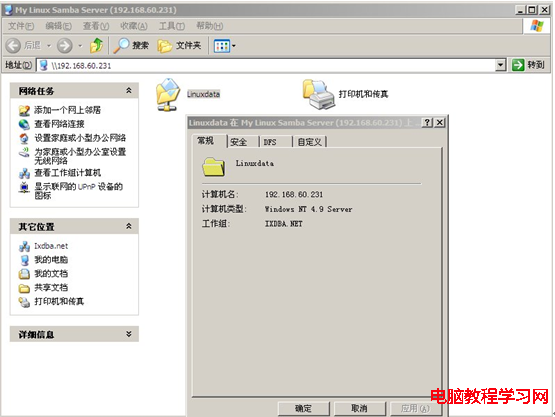The width and height of the screenshot is (555, 417).
Task: Open the Printers and Faxes (打印机和传真) icon
Action: point(319,94)
